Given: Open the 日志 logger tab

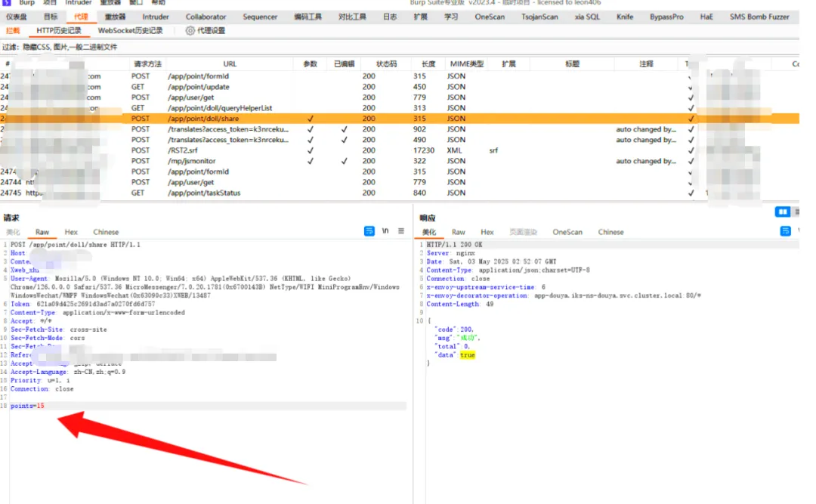Looking at the screenshot, I should point(390,17).
